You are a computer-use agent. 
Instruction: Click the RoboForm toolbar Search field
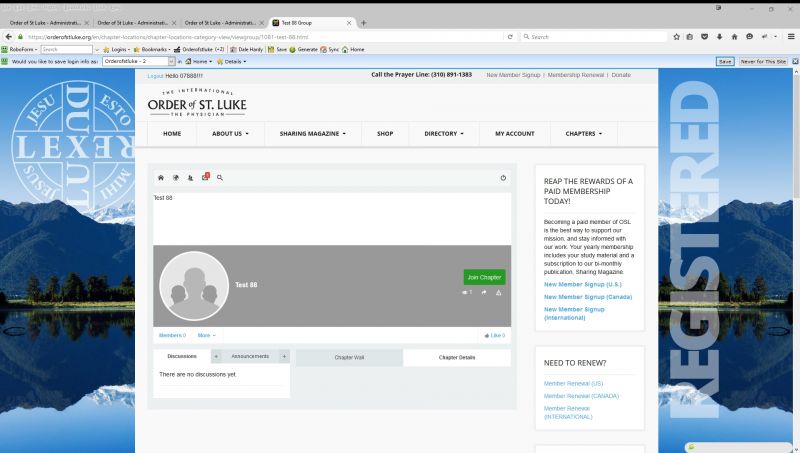(66, 49)
